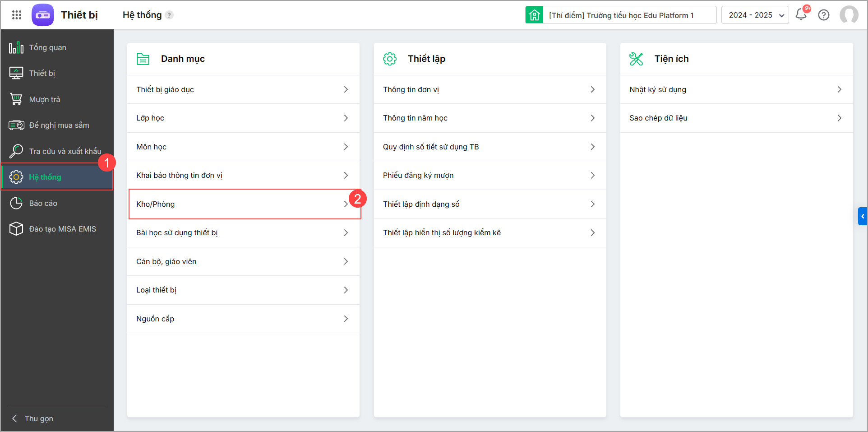868x432 pixels.
Task: Open Báo cáo in sidebar
Action: point(43,203)
